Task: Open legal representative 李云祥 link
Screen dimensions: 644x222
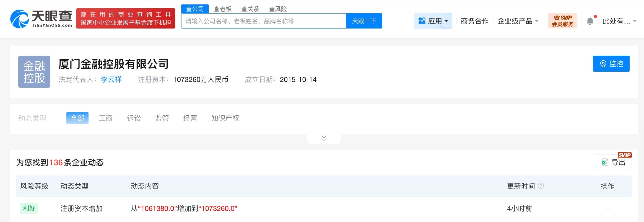Action: [111, 80]
